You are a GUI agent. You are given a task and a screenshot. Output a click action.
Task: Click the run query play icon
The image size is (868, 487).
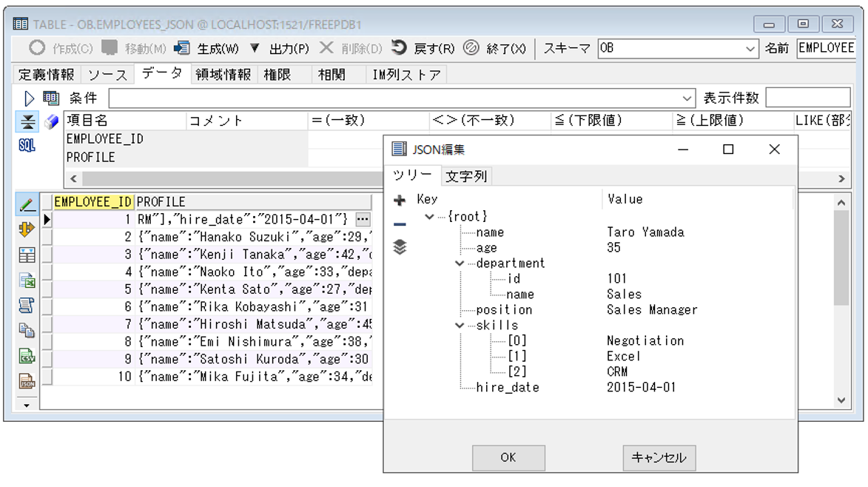[x=30, y=98]
